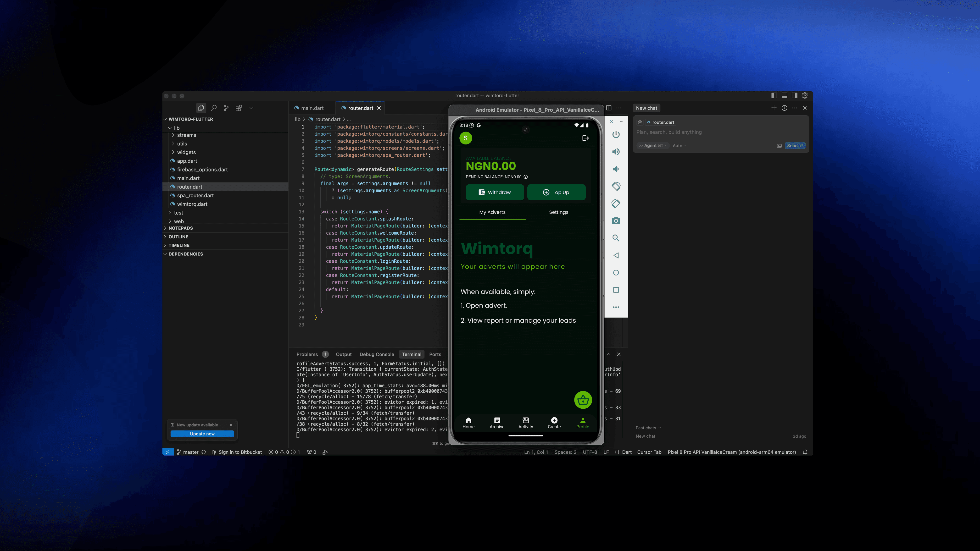Image resolution: width=980 pixels, height=551 pixels.
Task: Tap the Android back navigation triangle
Action: (x=616, y=255)
